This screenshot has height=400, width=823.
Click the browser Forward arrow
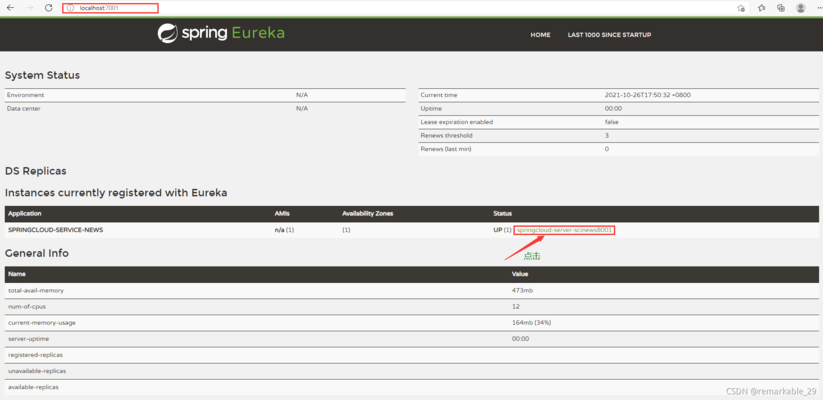tap(29, 8)
